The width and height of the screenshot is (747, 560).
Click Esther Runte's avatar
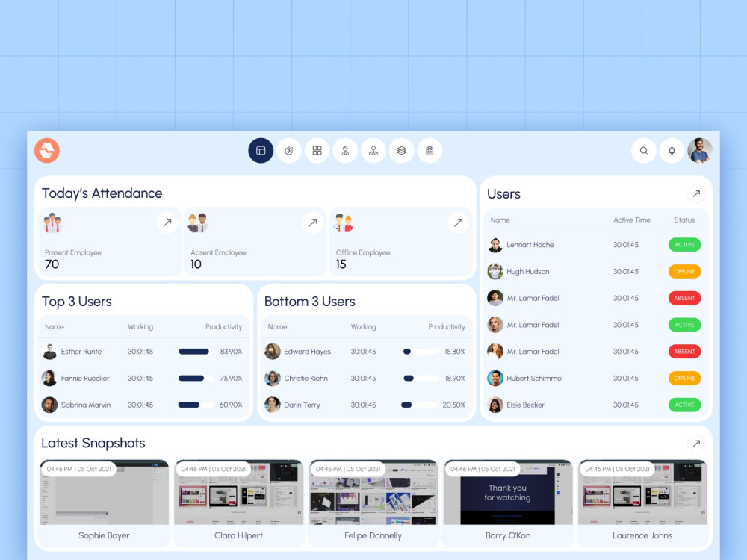[49, 352]
